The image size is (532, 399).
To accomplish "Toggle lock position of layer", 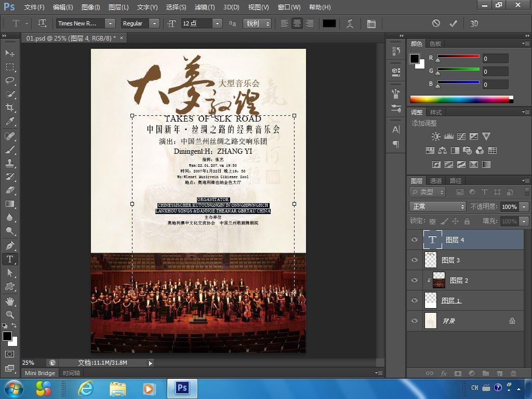I will [x=455, y=221].
